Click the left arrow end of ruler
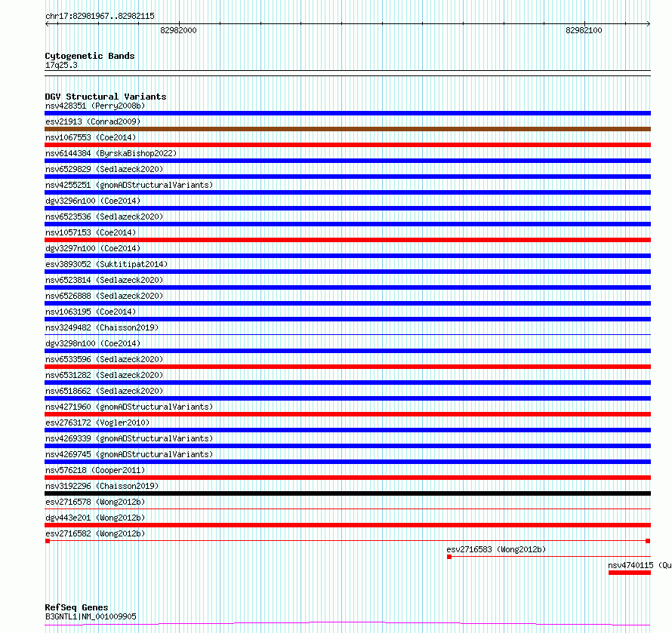The height and width of the screenshot is (633, 672). pos(47,24)
